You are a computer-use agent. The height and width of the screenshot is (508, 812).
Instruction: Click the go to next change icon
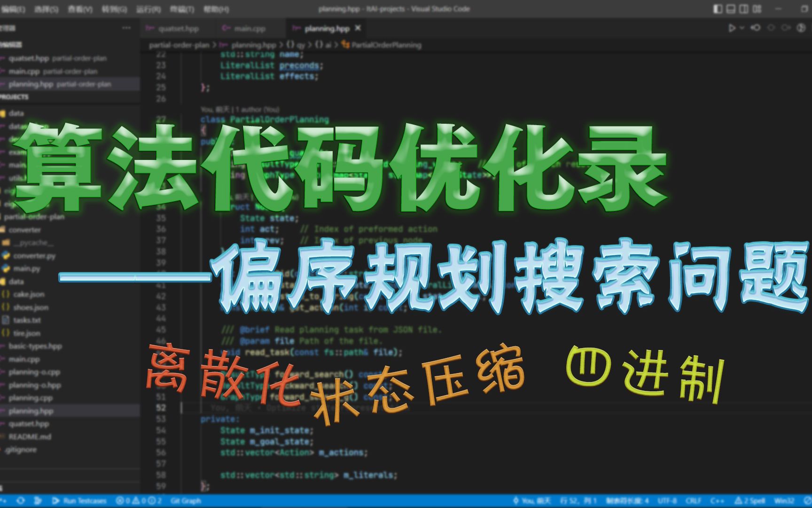[x=786, y=28]
